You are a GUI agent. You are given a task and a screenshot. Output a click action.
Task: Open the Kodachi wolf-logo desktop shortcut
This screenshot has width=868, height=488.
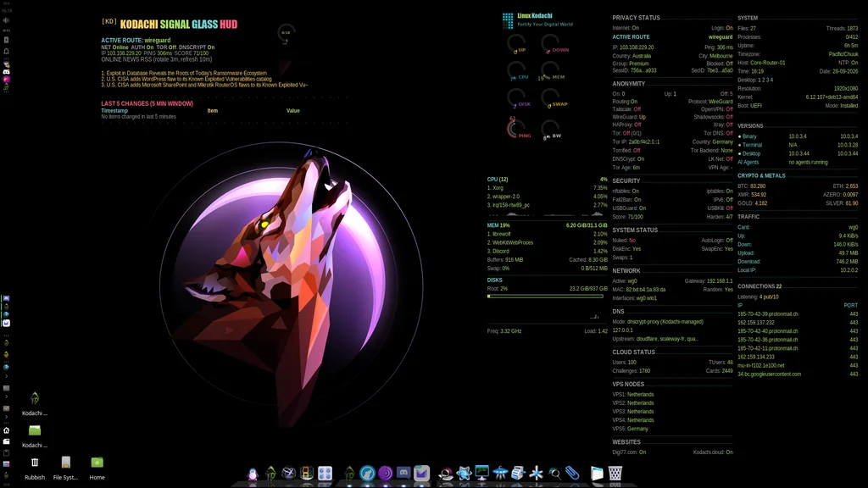34,404
